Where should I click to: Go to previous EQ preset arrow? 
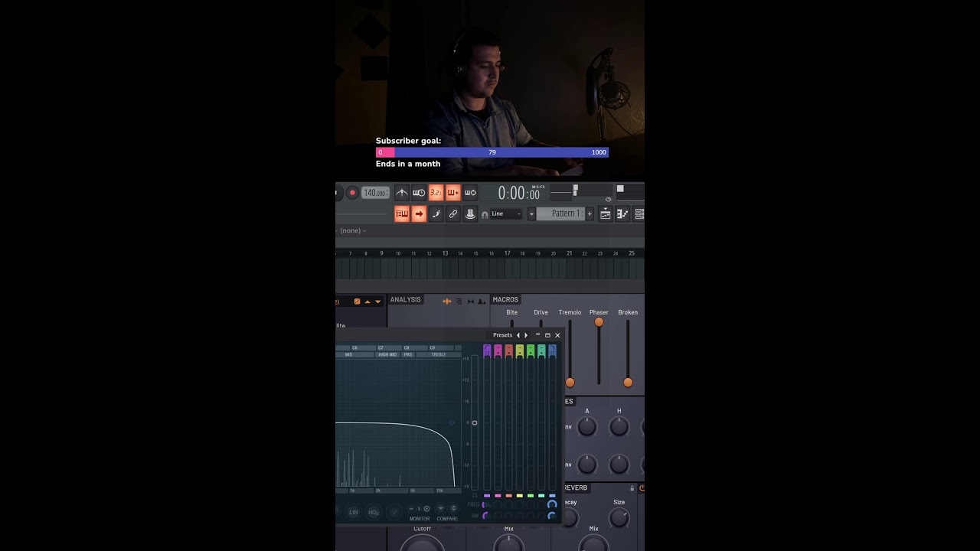click(518, 335)
